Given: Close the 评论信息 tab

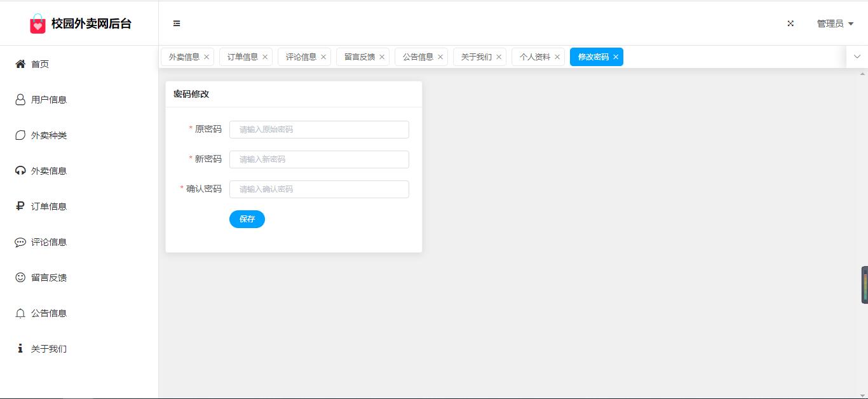Looking at the screenshot, I should tap(323, 57).
